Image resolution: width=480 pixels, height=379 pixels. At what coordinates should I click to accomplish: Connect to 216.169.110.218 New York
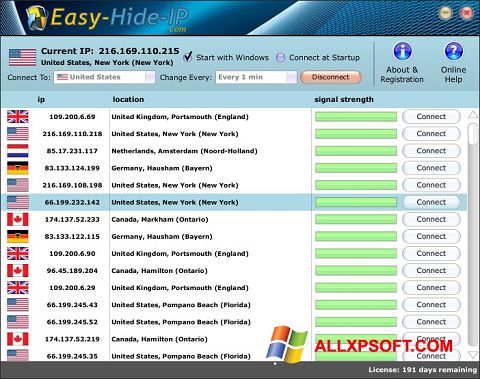[x=431, y=134]
